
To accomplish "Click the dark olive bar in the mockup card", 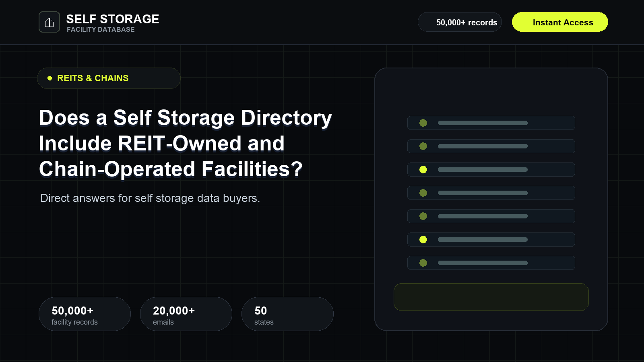I will [491, 297].
